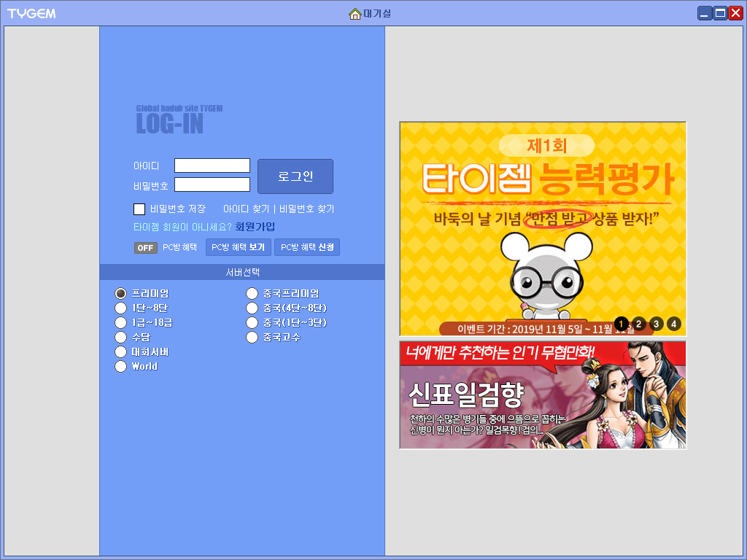Image resolution: width=747 pixels, height=560 pixels.
Task: Minimize the TYGEM window
Action: tap(705, 13)
